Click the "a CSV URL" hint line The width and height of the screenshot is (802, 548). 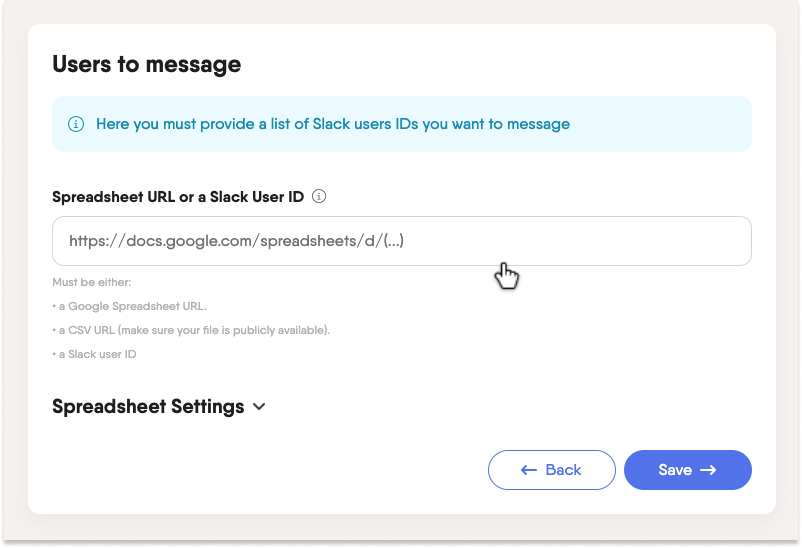tap(191, 330)
